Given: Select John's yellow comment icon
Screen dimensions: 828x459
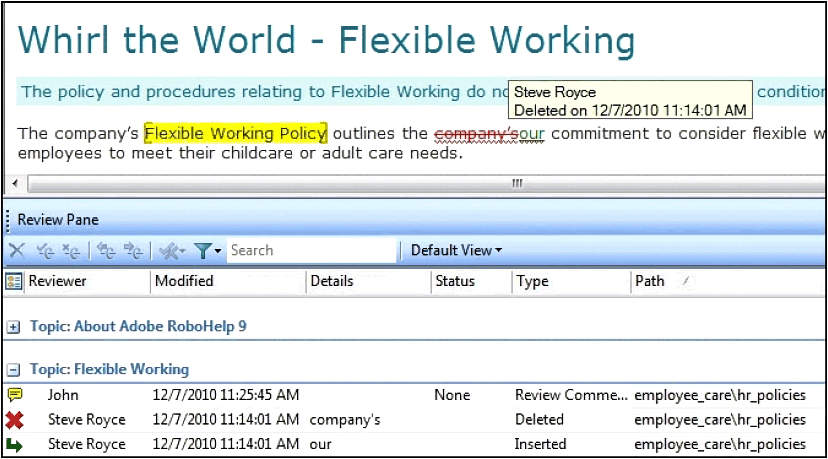Looking at the screenshot, I should 14,396.
